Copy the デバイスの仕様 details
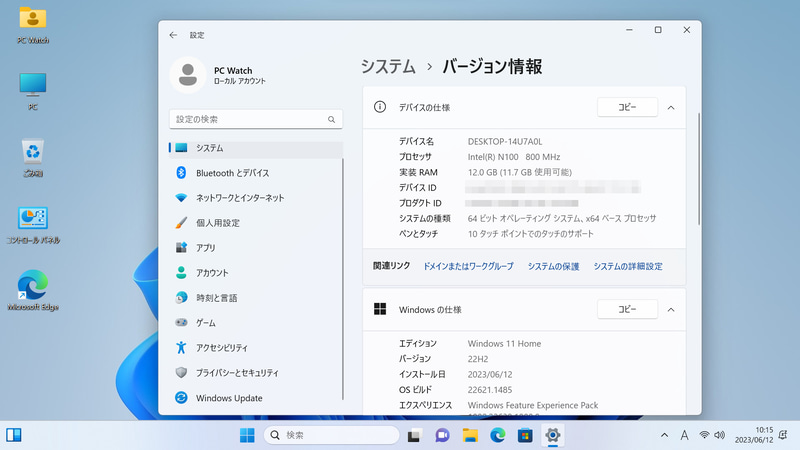This screenshot has width=800, height=450. [x=627, y=107]
